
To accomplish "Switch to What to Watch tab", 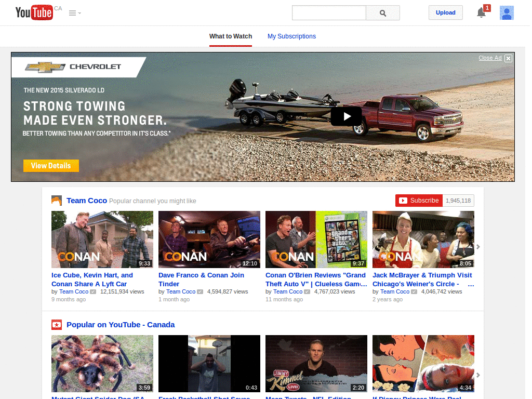I will coord(230,36).
